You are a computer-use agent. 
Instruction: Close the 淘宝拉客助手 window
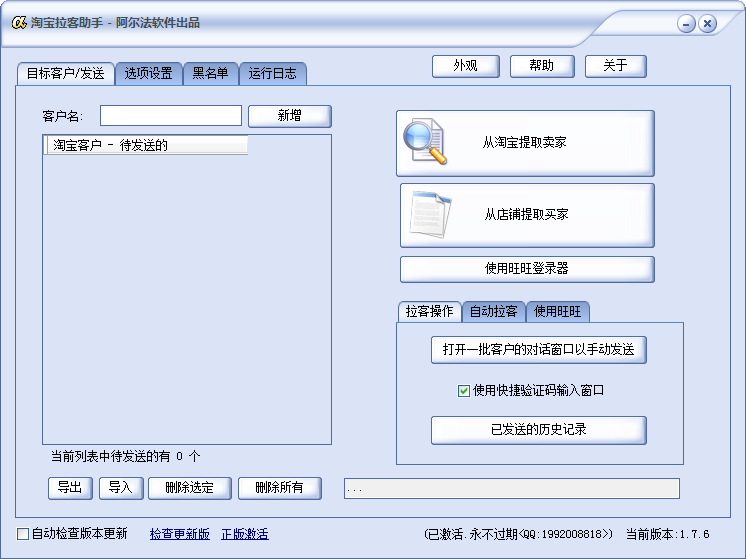[x=707, y=23]
